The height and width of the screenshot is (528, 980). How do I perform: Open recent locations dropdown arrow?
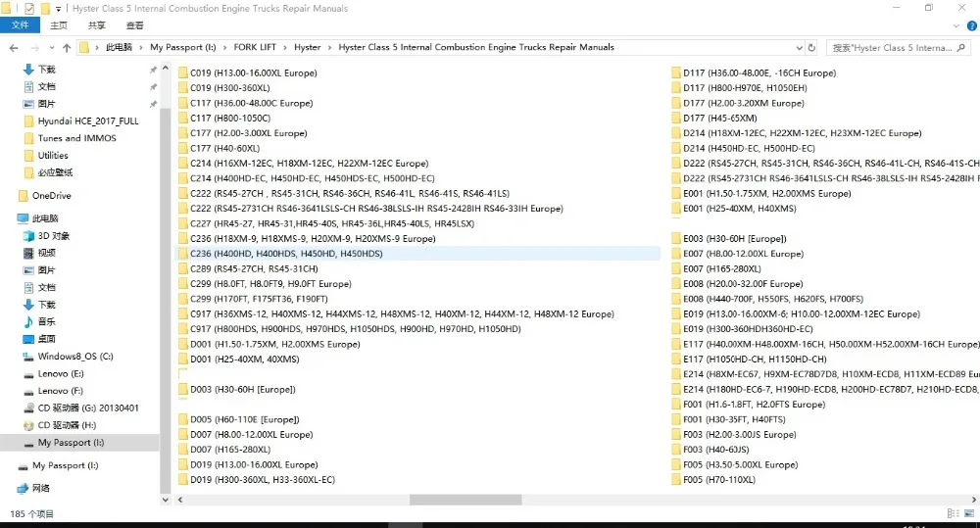[x=51, y=47]
